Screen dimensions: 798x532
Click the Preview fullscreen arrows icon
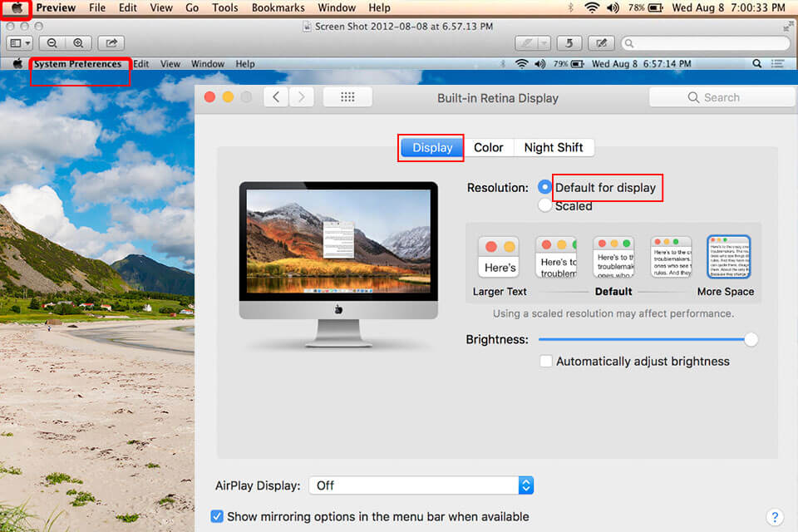coord(788,26)
